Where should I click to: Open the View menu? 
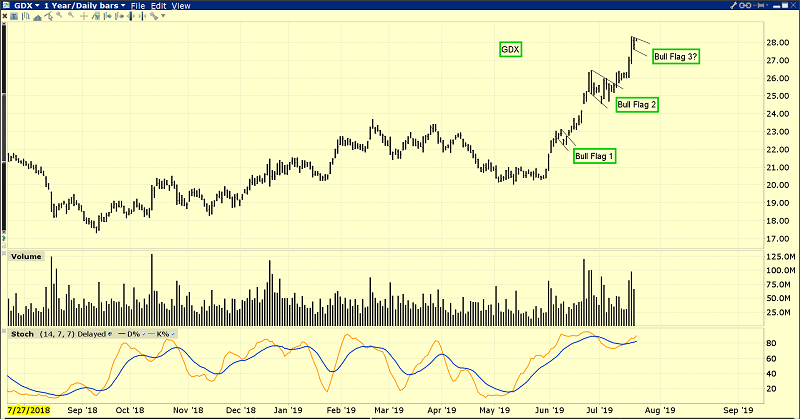(x=181, y=6)
